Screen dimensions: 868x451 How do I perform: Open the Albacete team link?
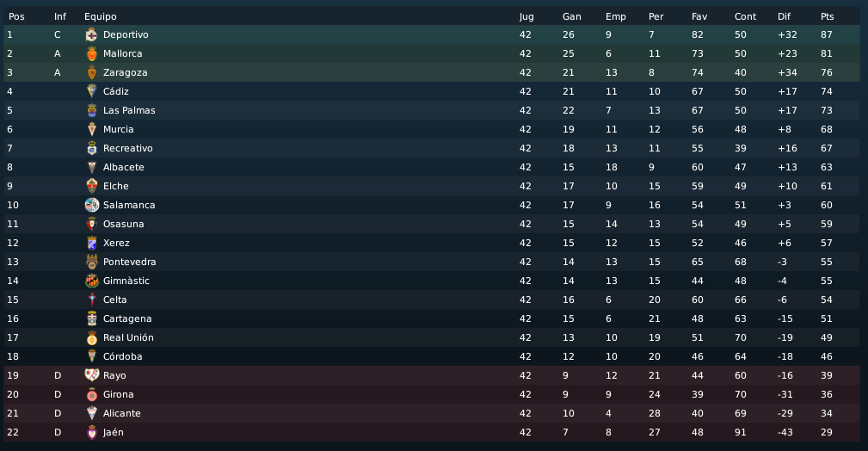tap(123, 167)
